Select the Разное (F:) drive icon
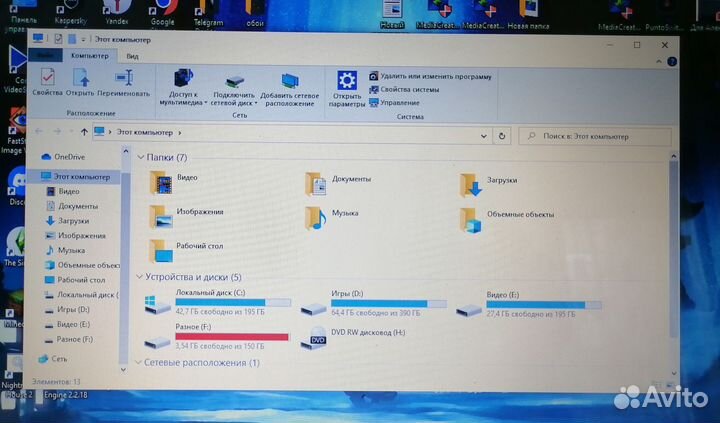 click(157, 342)
